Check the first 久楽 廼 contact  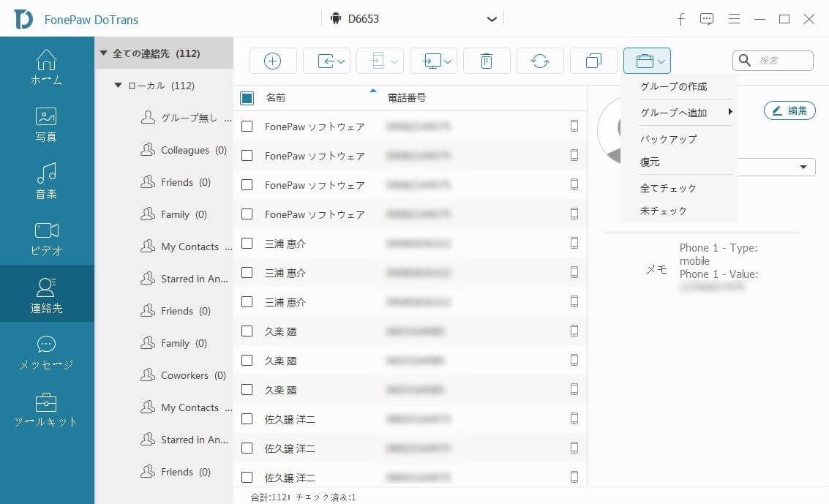point(247,331)
